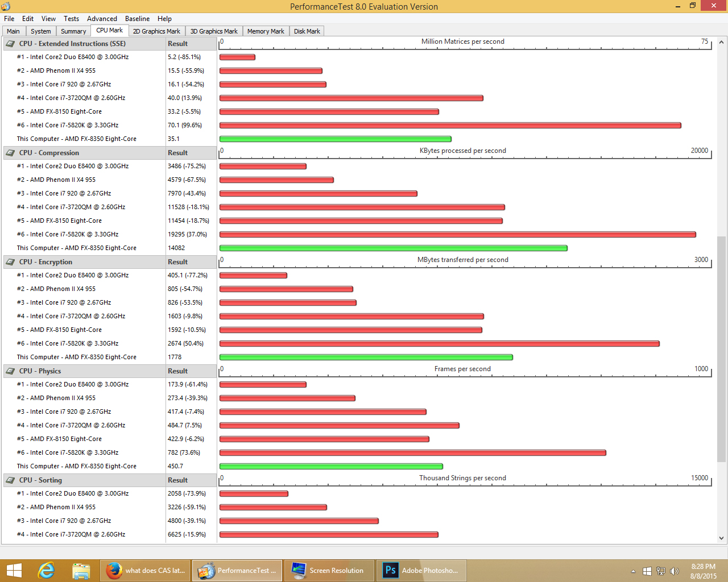The width and height of the screenshot is (728, 582).
Task: Click the CPU - Sorting header label
Action: coord(40,480)
